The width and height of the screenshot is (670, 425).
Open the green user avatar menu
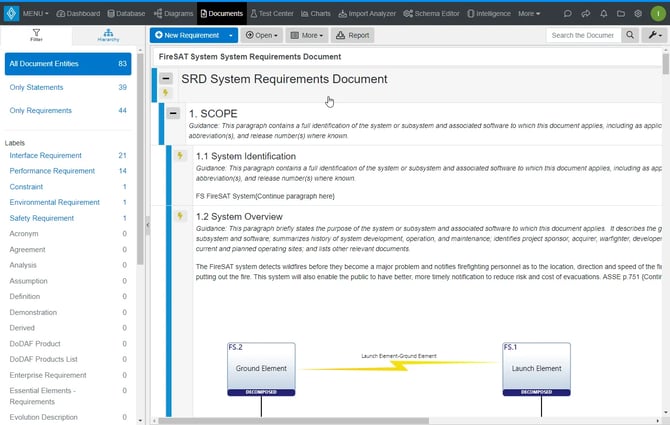[x=658, y=14]
